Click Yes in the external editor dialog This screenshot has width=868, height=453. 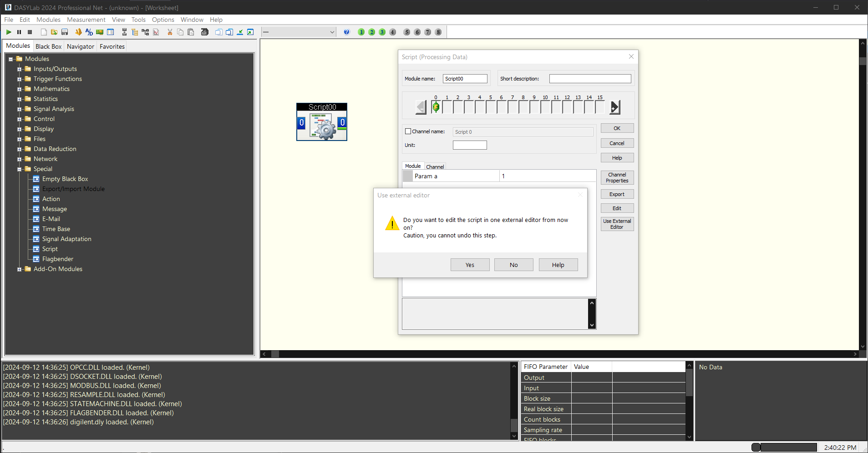click(469, 264)
